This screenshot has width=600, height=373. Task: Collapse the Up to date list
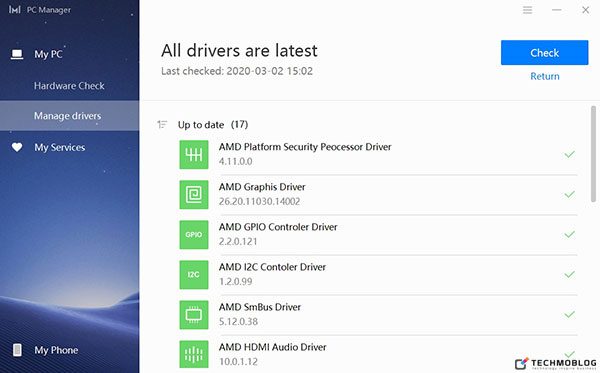[162, 124]
